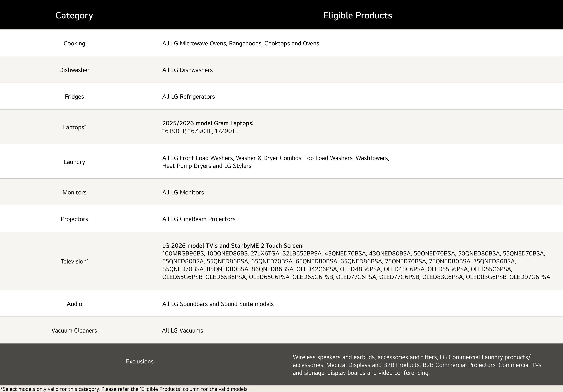The image size is (563, 392).
Task: Click the Laundry category label
Action: 74,162
